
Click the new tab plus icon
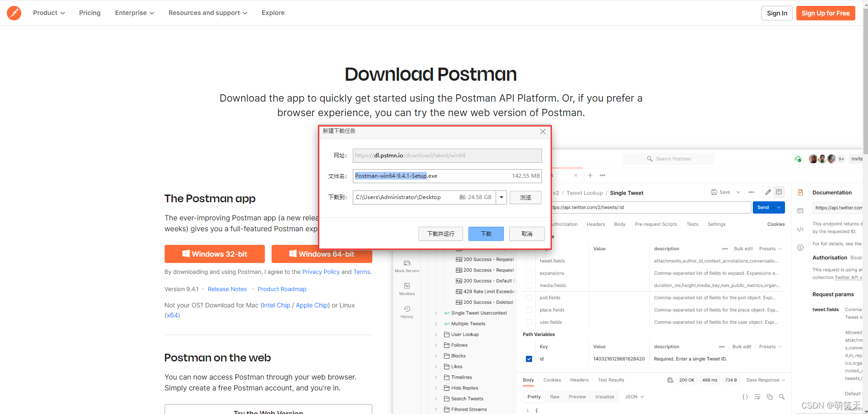(x=590, y=175)
